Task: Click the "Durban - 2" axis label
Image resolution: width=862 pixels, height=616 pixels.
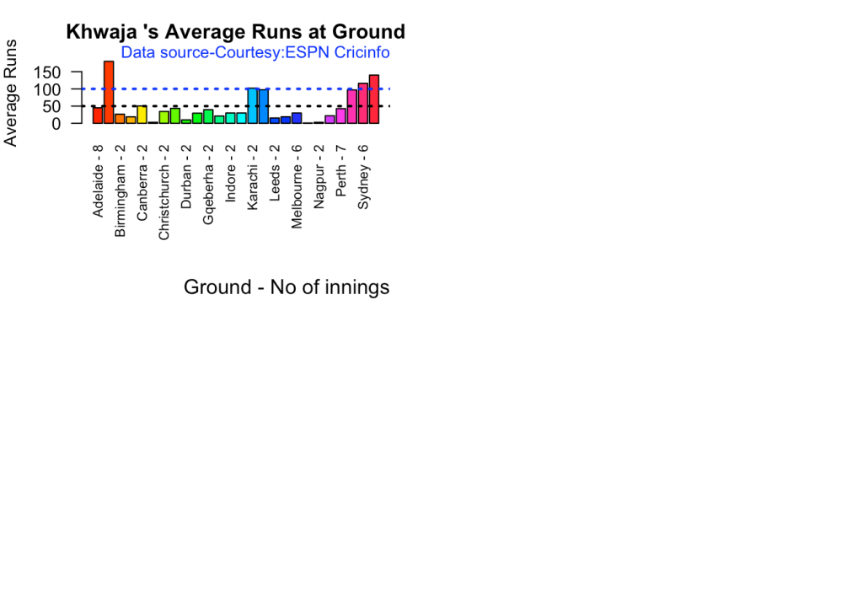Action: [186, 178]
